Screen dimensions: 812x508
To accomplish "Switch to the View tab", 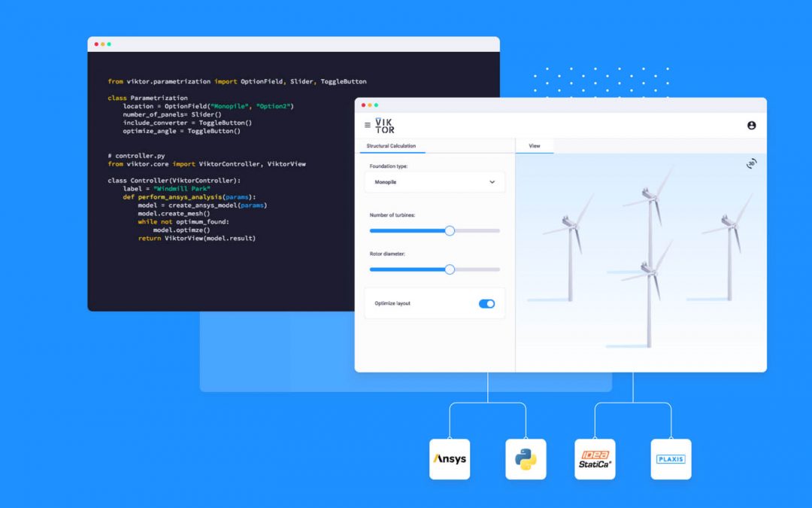I will (535, 146).
